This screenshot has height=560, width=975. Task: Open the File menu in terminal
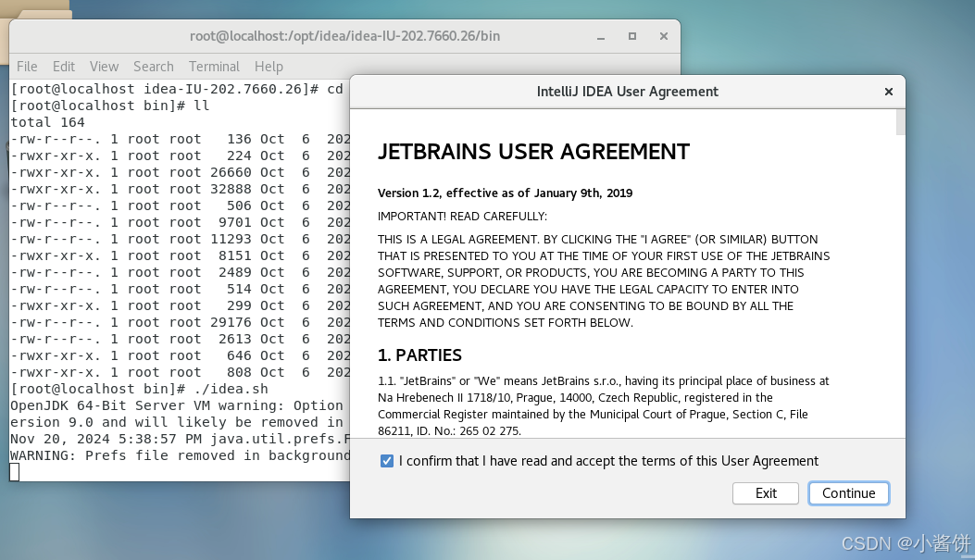pos(27,67)
